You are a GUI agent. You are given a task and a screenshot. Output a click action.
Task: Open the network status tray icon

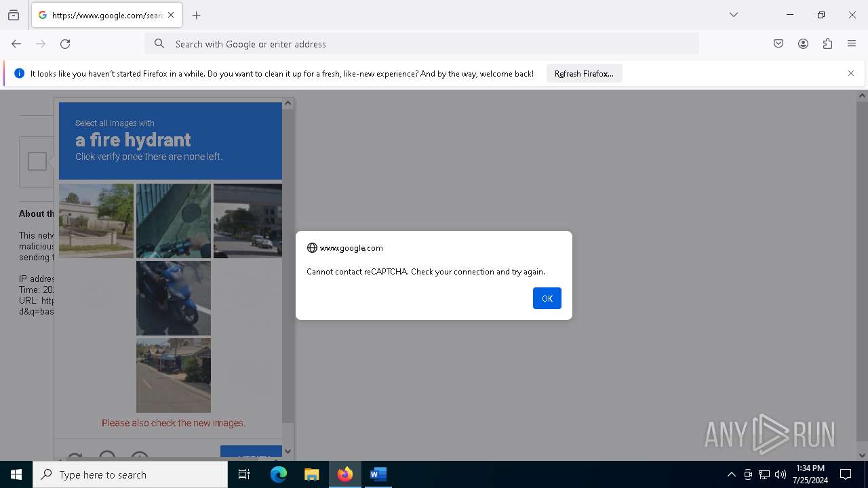(764, 474)
